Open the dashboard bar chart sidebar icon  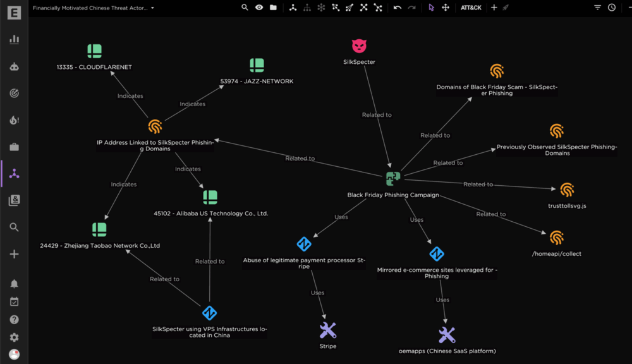[14, 39]
